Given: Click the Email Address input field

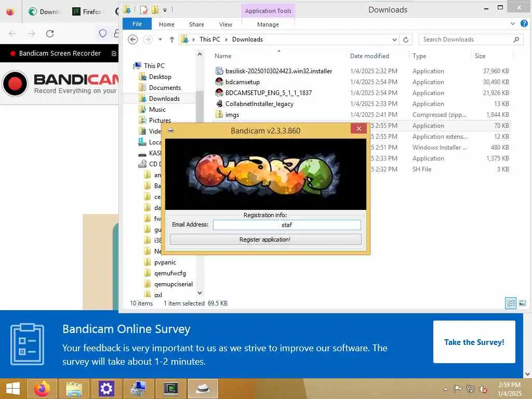Looking at the screenshot, I should tap(287, 225).
